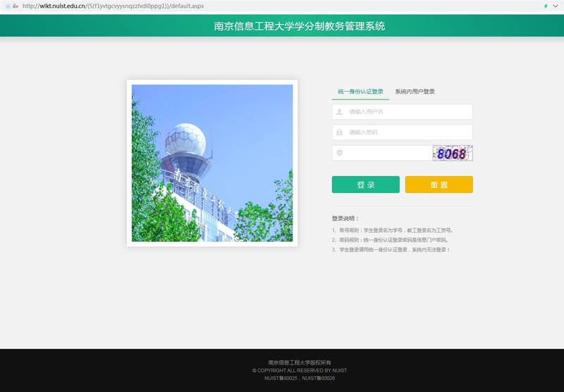Focus the 请输入密码 password field

[407, 132]
